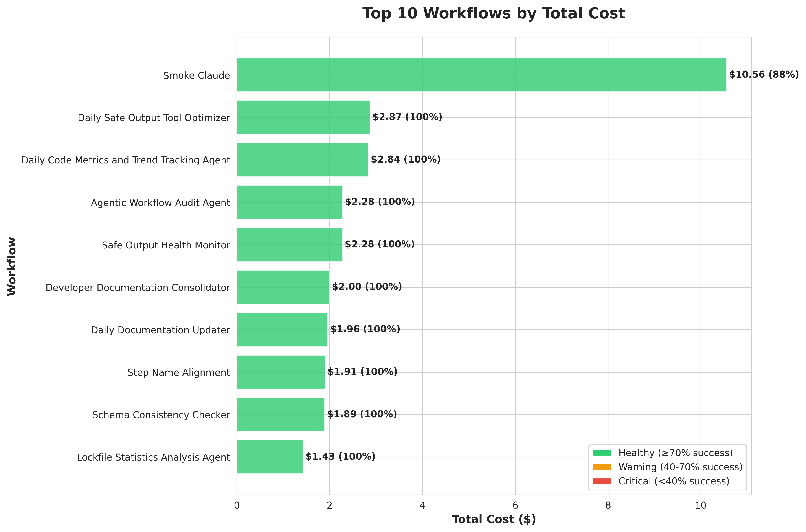The image size is (806, 532).
Task: Click the Agentic Workflow Audit Agent bar
Action: pos(289,202)
